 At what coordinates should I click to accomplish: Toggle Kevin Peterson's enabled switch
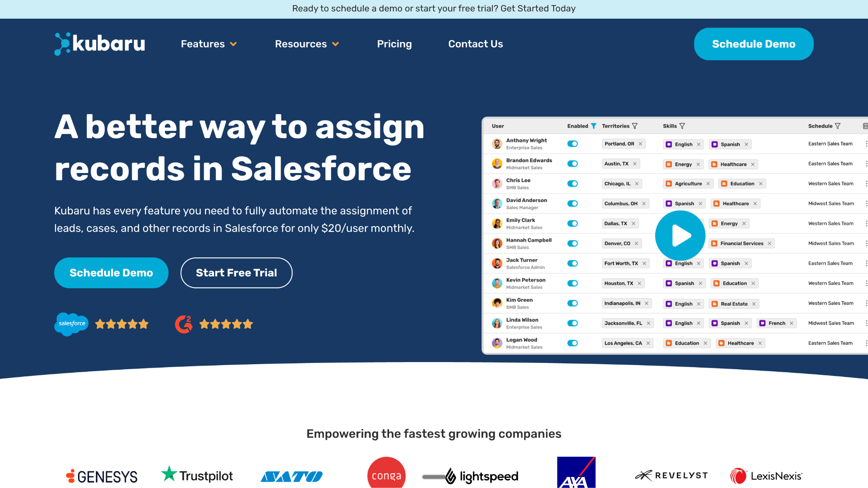tap(573, 283)
